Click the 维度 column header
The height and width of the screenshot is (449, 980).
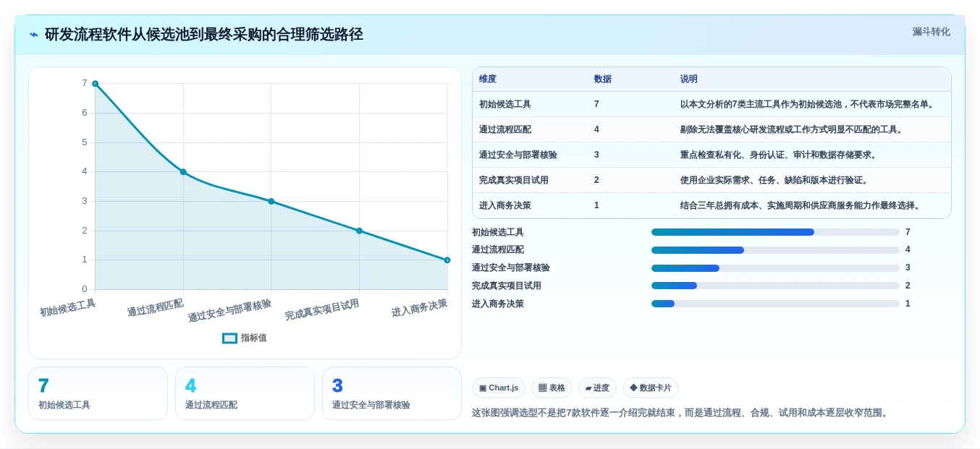(488, 80)
